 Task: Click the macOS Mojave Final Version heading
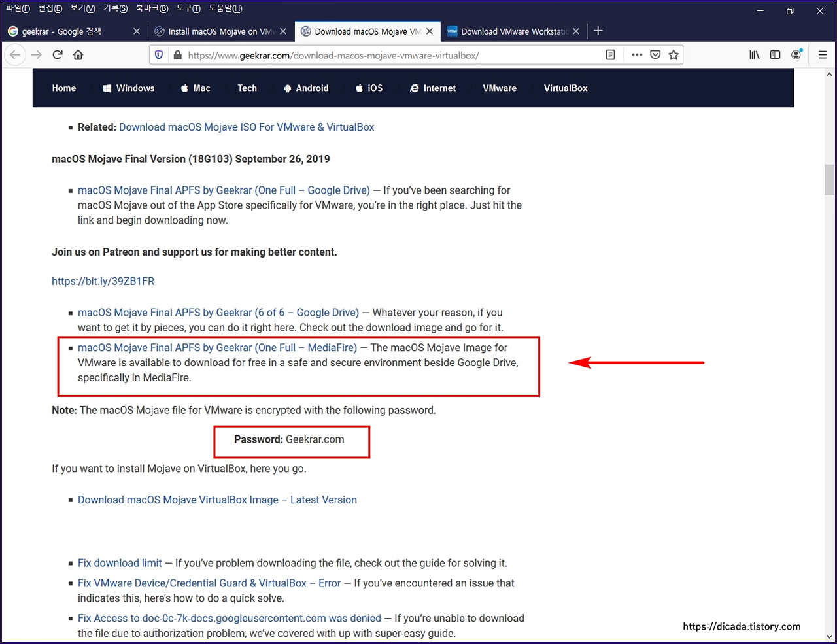(191, 159)
